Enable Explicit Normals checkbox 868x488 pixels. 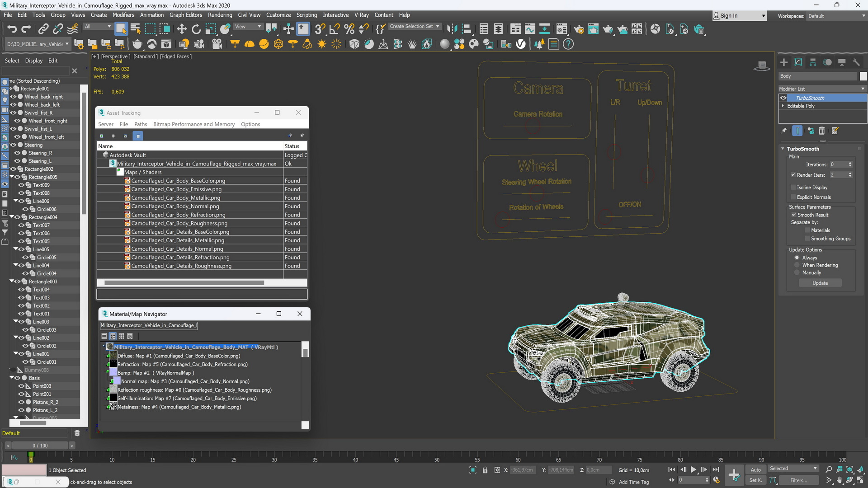(793, 197)
